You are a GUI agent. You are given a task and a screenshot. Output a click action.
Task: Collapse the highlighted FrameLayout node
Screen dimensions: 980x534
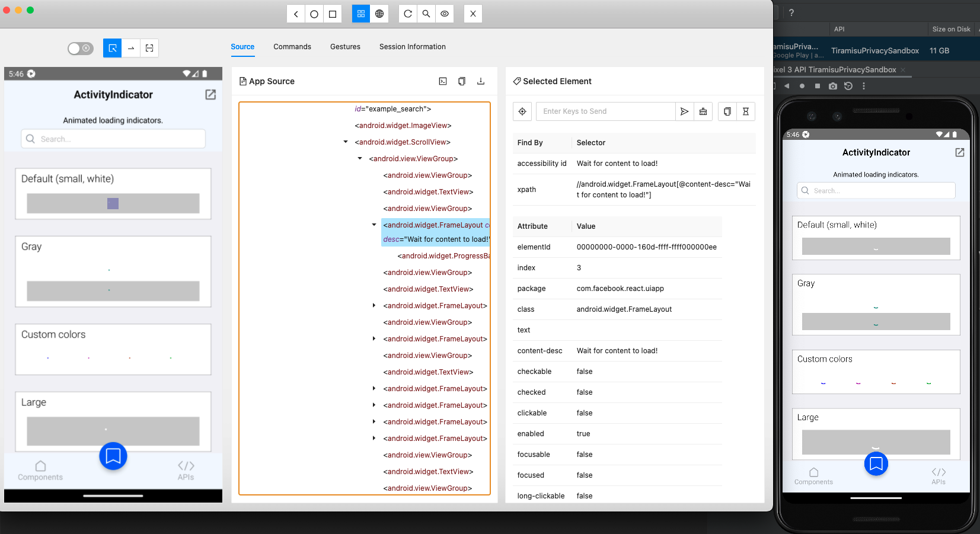click(x=374, y=225)
